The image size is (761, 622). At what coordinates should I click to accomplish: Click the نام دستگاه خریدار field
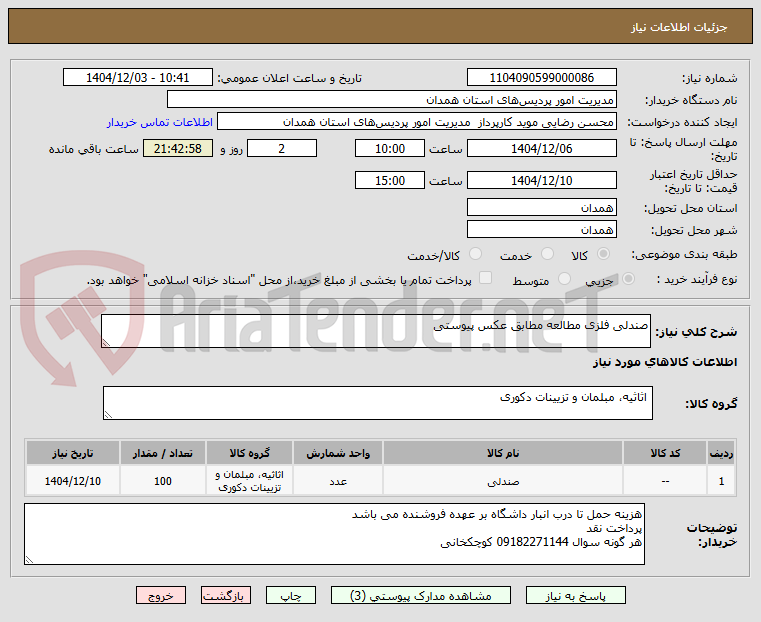pyautogui.click(x=392, y=100)
